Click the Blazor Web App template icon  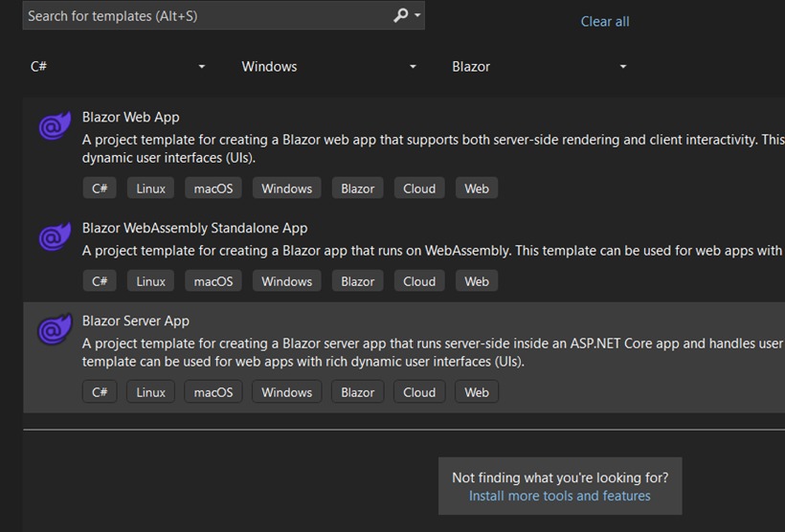[x=55, y=126]
